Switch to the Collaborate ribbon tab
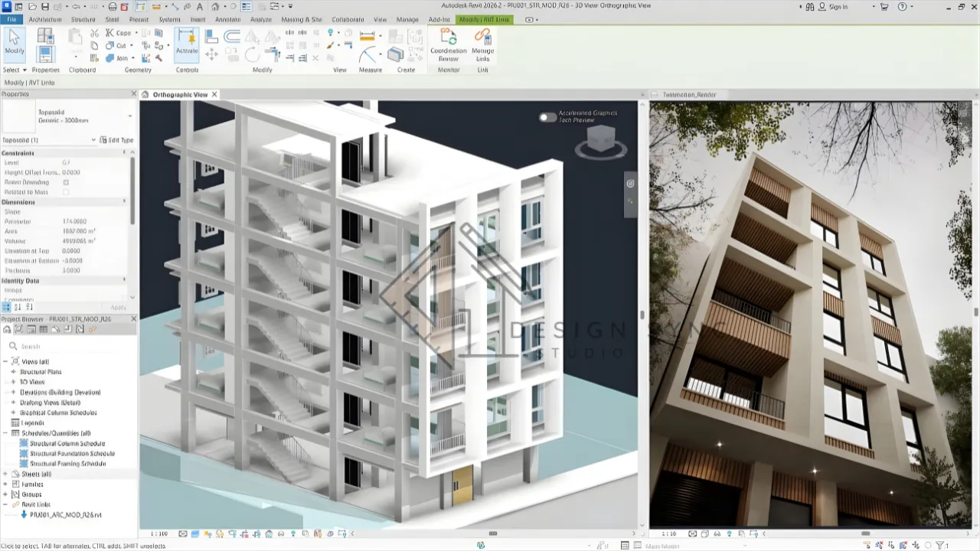 (348, 19)
